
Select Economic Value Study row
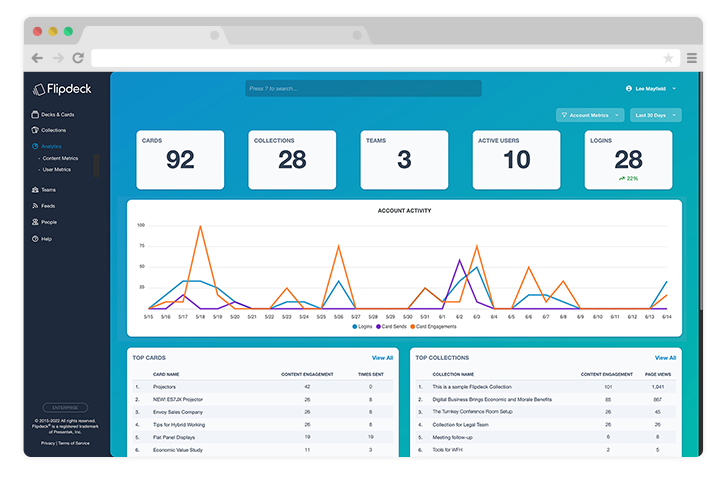[x=263, y=449]
